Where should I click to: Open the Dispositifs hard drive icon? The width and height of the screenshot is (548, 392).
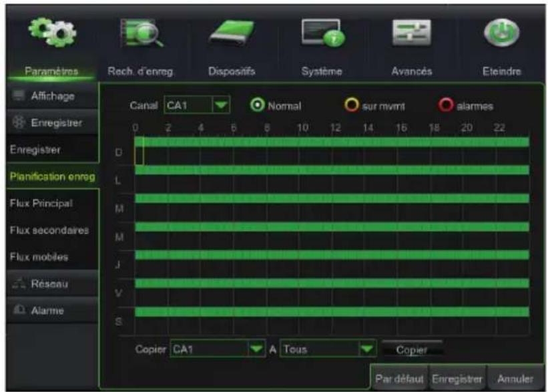(232, 33)
